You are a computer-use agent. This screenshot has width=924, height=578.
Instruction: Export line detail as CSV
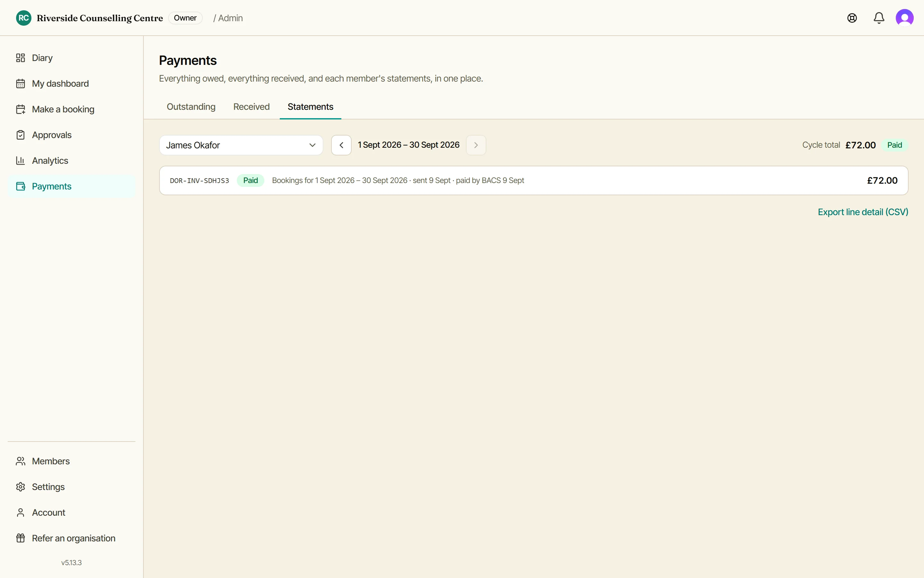click(x=863, y=212)
